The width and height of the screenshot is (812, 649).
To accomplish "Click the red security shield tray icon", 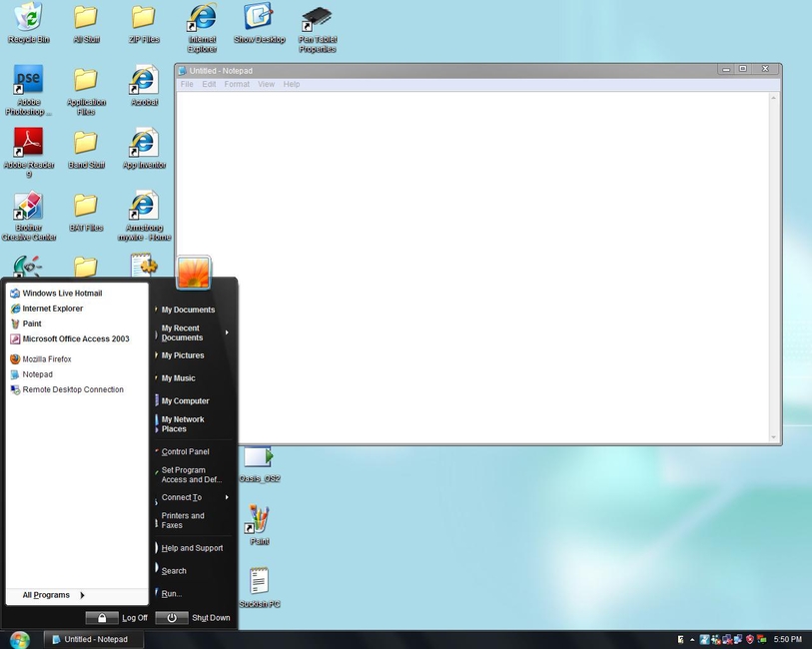I will pyautogui.click(x=749, y=640).
